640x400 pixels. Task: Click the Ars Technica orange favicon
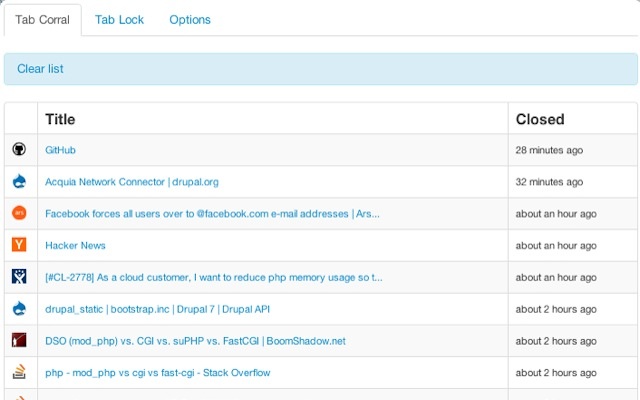coord(19,213)
